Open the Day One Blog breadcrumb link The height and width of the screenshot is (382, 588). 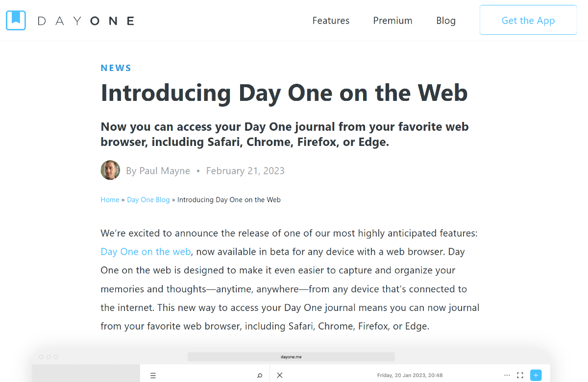(x=148, y=199)
